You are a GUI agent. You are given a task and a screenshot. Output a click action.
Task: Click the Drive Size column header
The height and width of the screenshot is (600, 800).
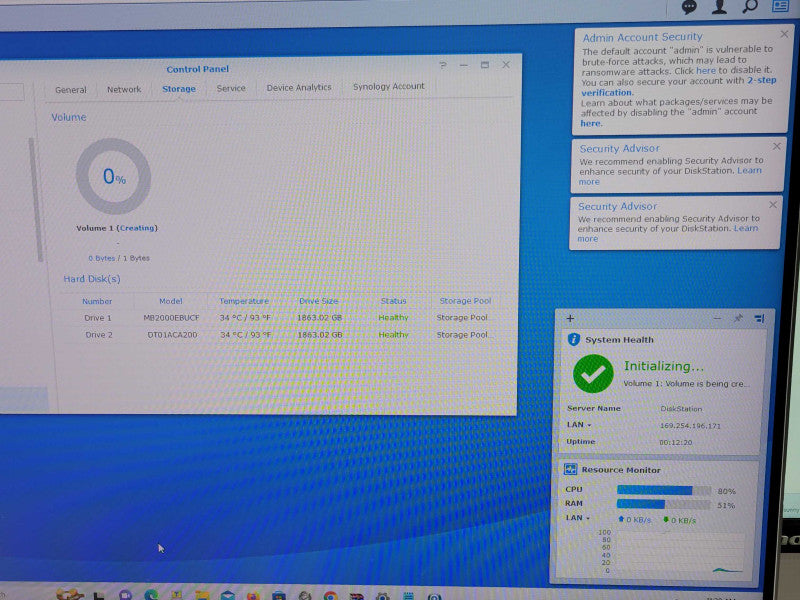(x=318, y=301)
